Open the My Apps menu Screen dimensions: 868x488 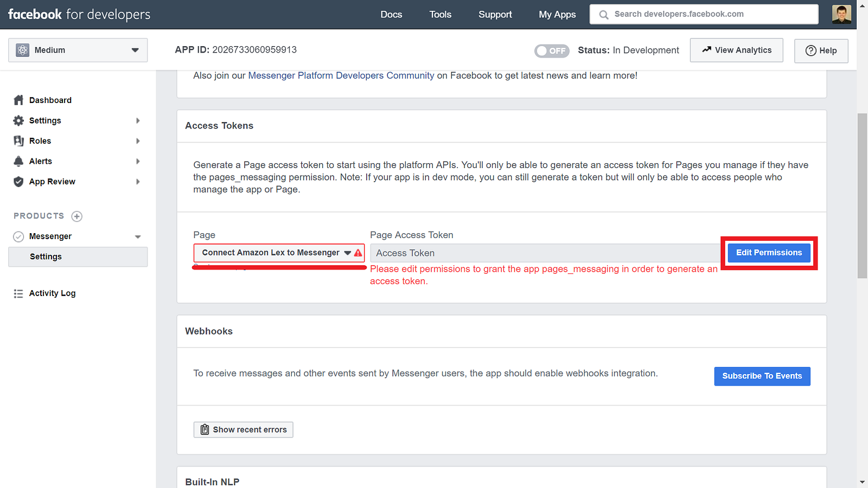pyautogui.click(x=557, y=15)
